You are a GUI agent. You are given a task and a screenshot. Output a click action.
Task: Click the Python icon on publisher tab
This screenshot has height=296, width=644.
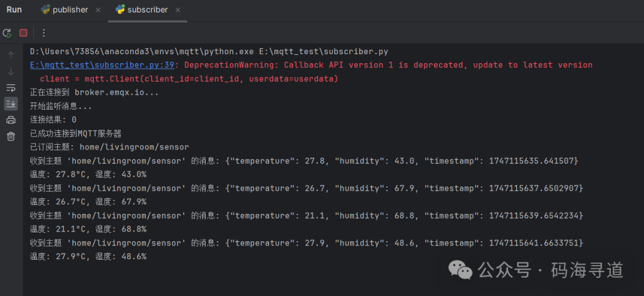coord(46,10)
